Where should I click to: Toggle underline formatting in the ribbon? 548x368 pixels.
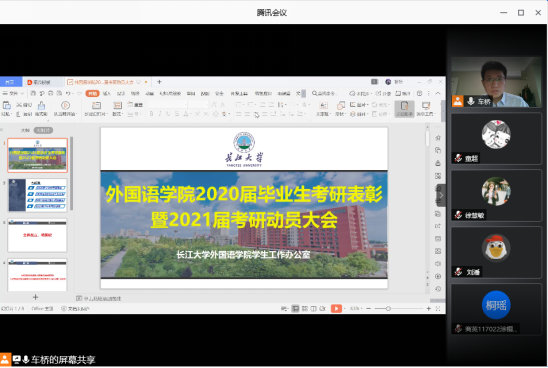(168, 114)
